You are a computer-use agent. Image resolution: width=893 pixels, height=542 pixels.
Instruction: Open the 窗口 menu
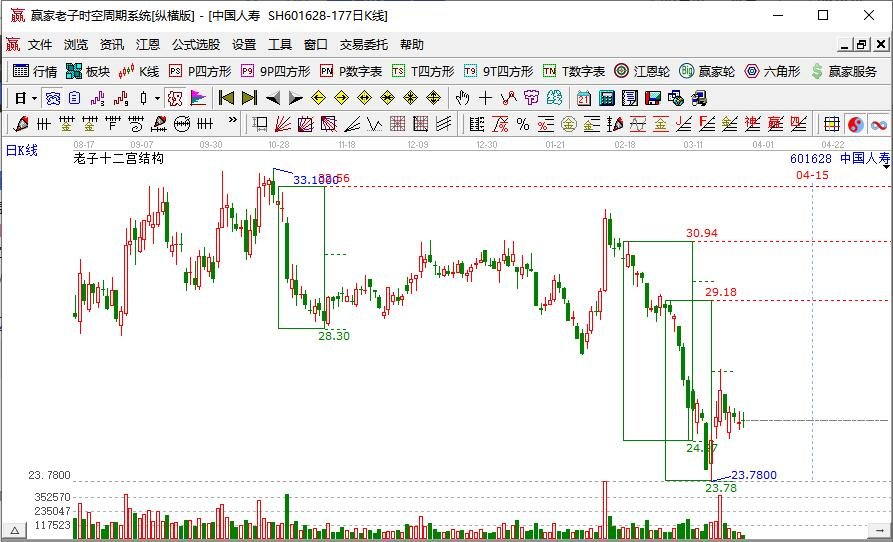click(316, 44)
